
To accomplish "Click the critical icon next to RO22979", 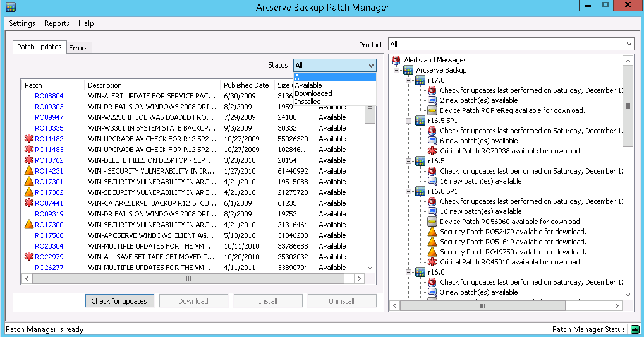I will 28,257.
